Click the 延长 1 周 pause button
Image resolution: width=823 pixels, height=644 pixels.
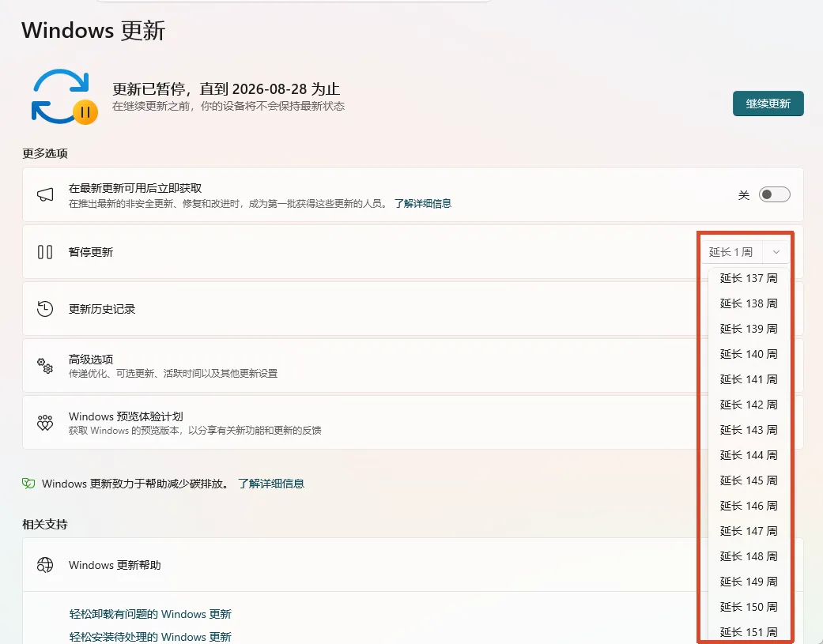point(731,252)
